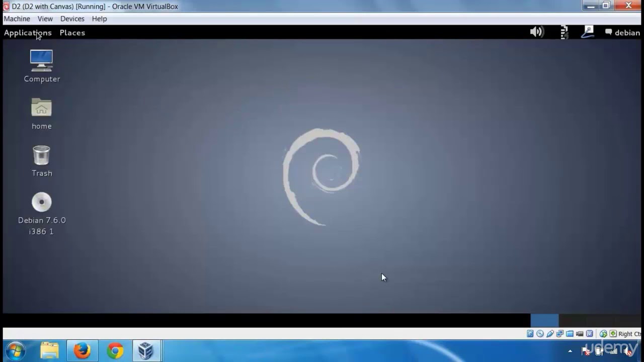Click the volume speaker icon in Debian panel
Screen dimensions: 644x362
[537, 32]
